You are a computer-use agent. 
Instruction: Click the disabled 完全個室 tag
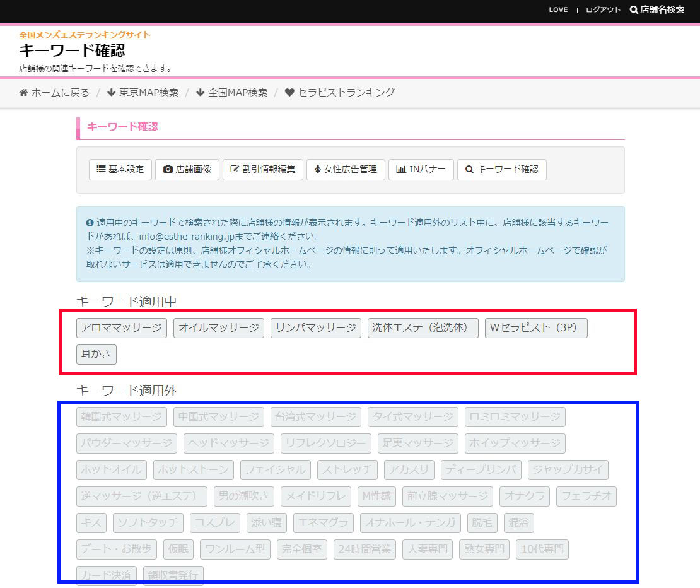pos(302,549)
